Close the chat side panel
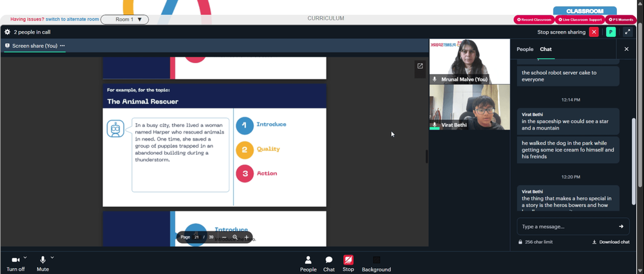 point(627,49)
